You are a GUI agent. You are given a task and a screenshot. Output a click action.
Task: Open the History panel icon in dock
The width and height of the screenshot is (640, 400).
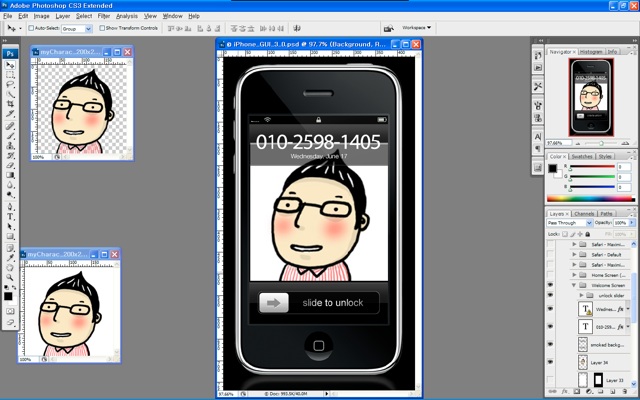coord(538,56)
